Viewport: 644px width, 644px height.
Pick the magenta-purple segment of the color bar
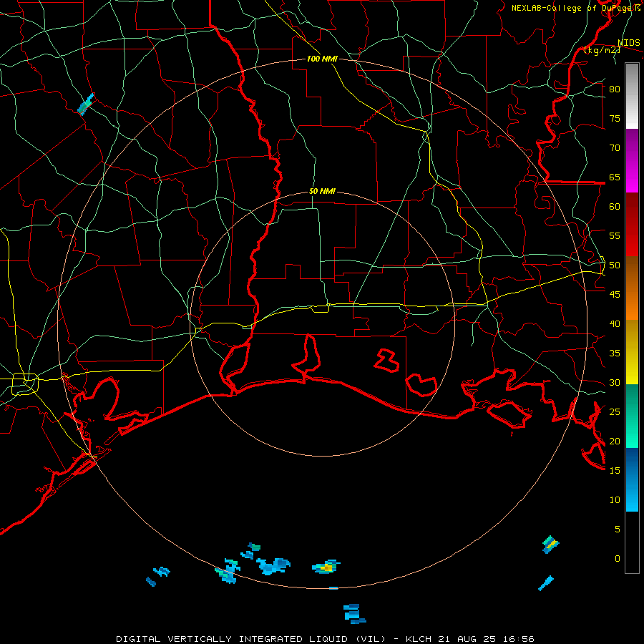point(632,160)
